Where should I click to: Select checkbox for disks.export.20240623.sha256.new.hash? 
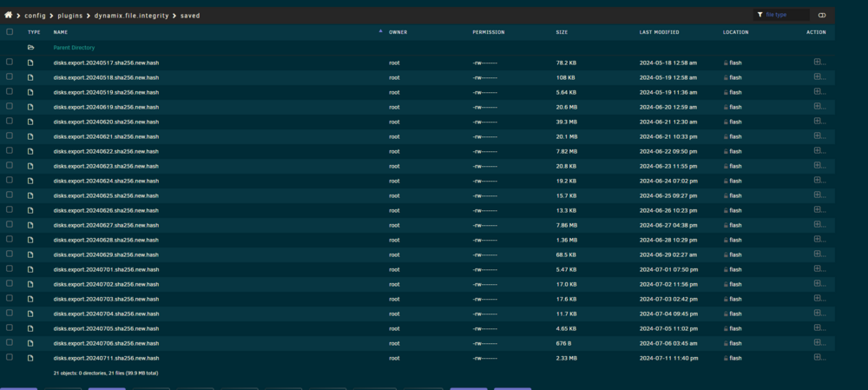click(x=10, y=165)
